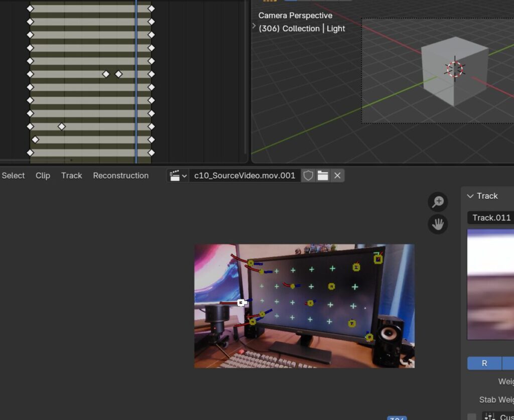Click the Track.011 name field
Viewport: 514px width, 420px height.
tap(491, 218)
